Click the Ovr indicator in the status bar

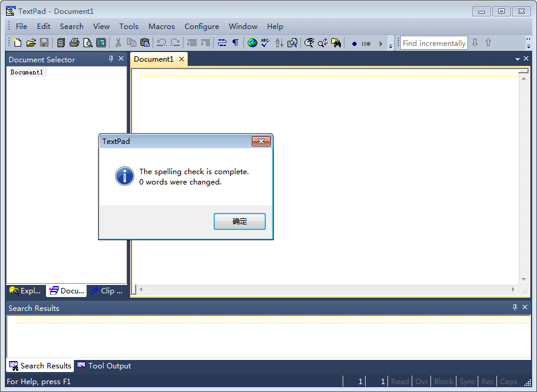421,381
